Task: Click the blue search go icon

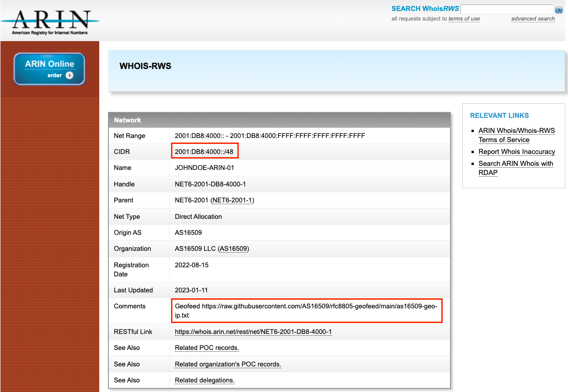Action: [x=558, y=10]
